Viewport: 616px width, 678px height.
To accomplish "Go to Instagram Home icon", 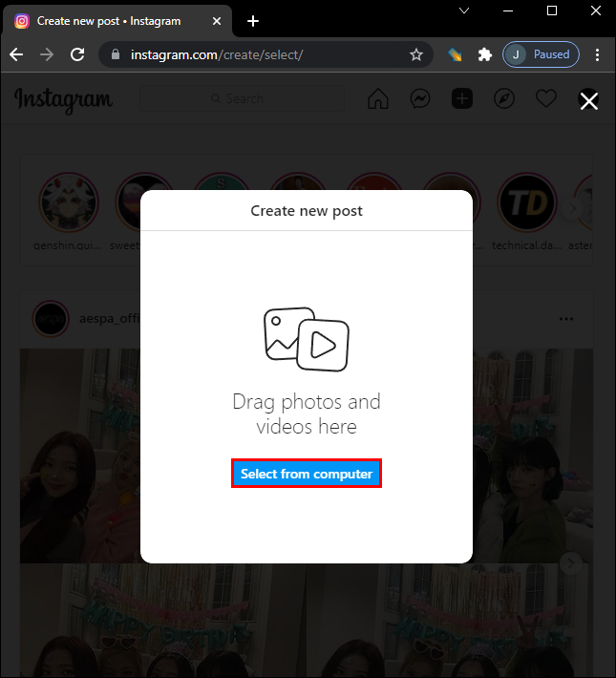I will [x=377, y=98].
